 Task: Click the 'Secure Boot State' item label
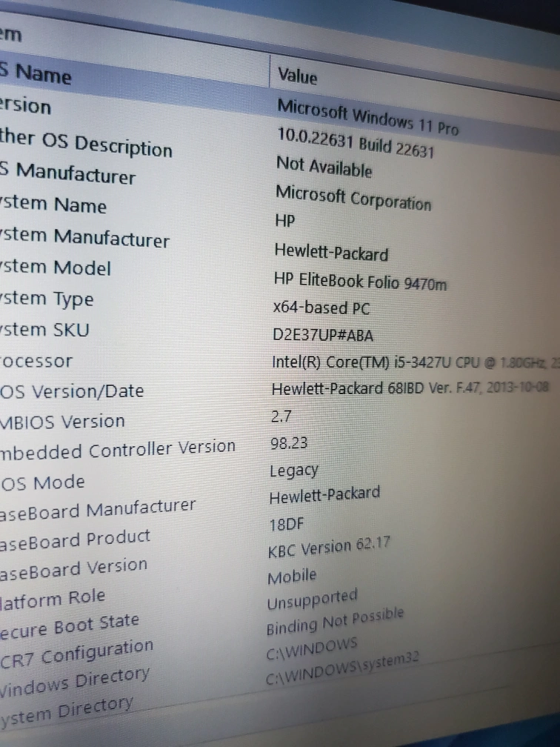70,628
